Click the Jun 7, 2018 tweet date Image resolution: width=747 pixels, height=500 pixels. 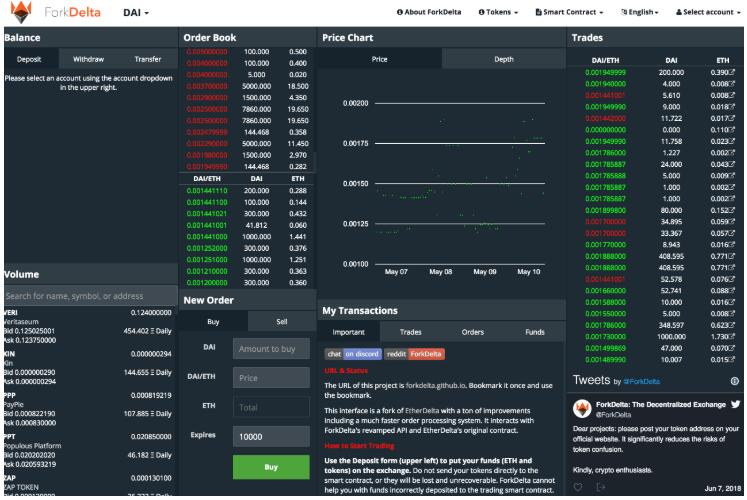pyautogui.click(x=723, y=488)
